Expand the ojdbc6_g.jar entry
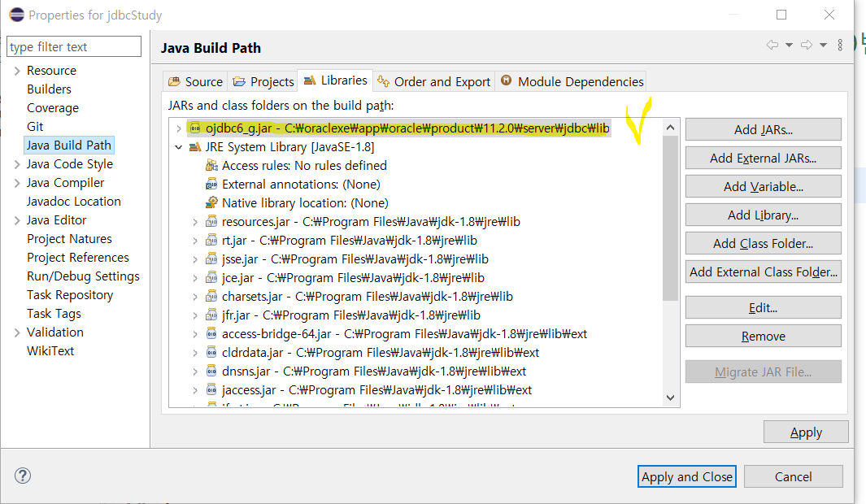 click(x=178, y=128)
